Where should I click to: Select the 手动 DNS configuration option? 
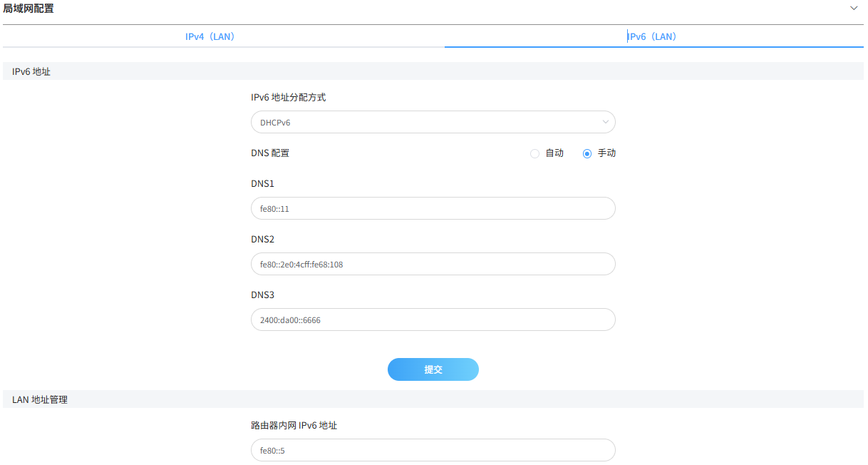tap(587, 153)
